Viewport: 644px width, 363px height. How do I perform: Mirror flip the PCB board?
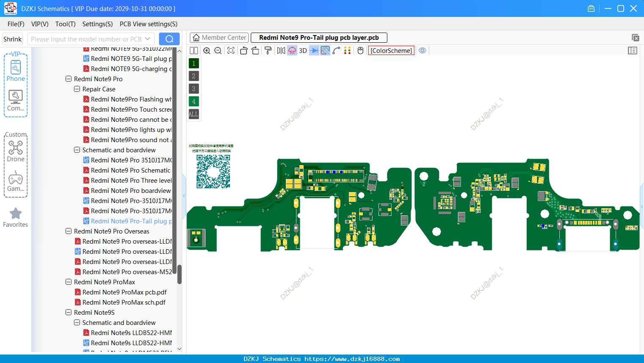[281, 51]
